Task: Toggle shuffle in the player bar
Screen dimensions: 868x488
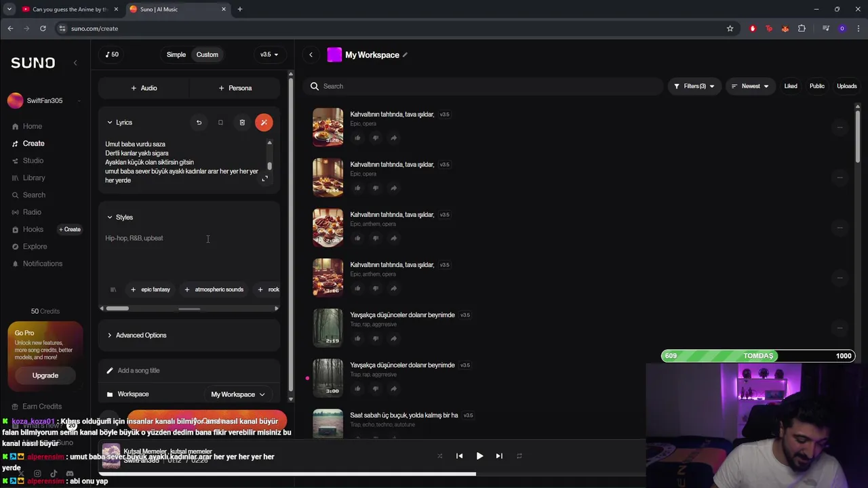Action: coord(439,456)
